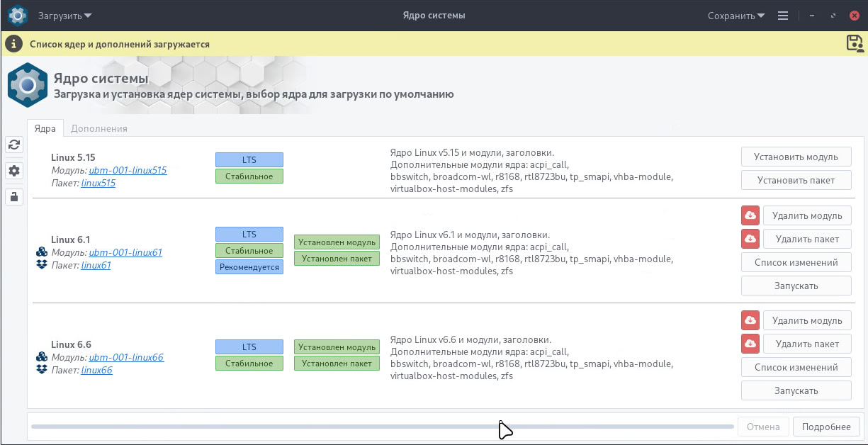Open Список изменений for Linux 6.6

(796, 367)
